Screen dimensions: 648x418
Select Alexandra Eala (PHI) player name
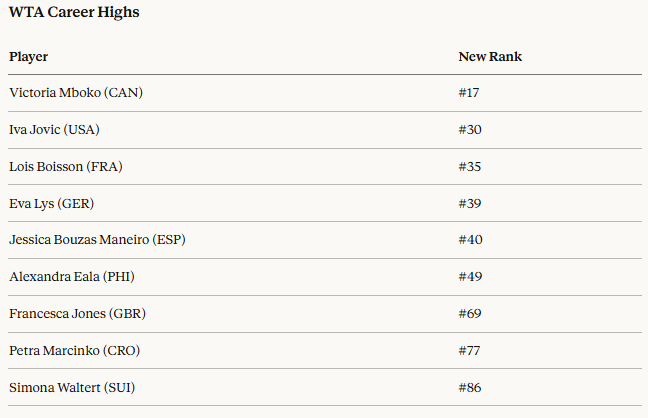click(69, 277)
